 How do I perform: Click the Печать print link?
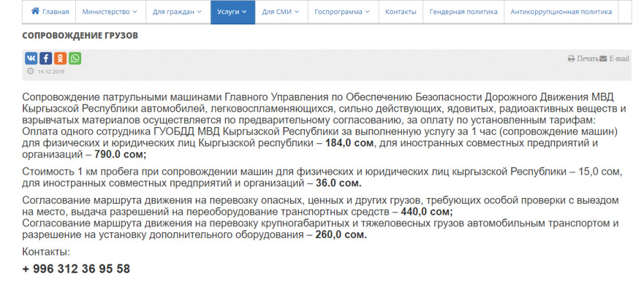587,59
